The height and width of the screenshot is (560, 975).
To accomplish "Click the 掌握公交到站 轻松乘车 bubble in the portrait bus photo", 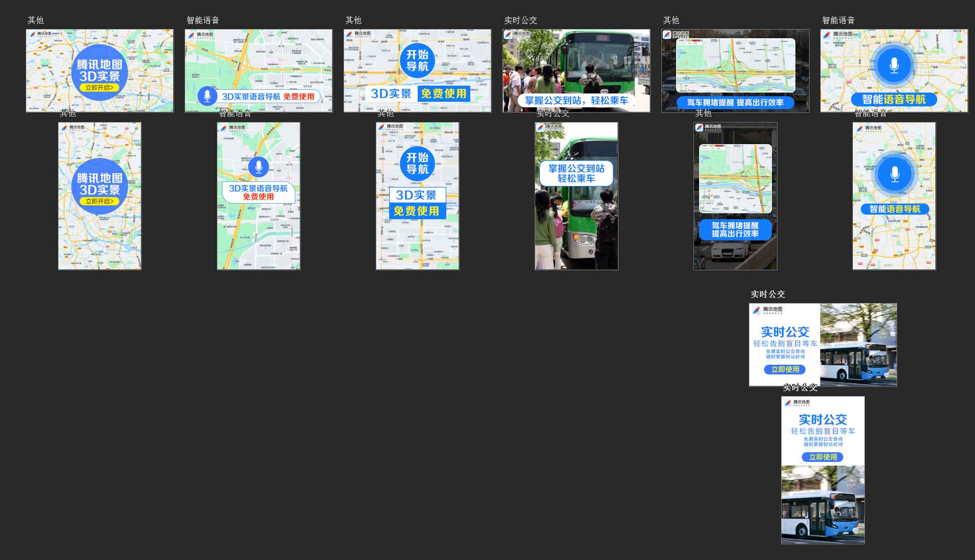I will pyautogui.click(x=576, y=174).
